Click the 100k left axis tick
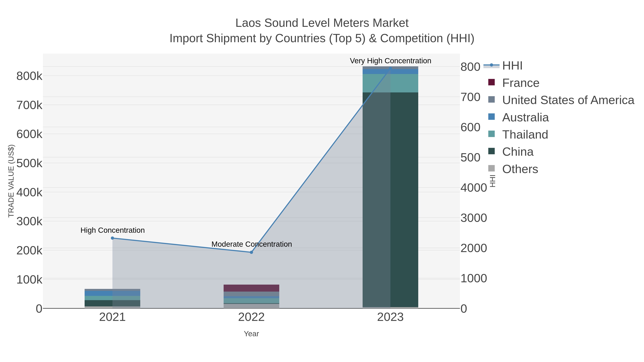 click(x=29, y=280)
